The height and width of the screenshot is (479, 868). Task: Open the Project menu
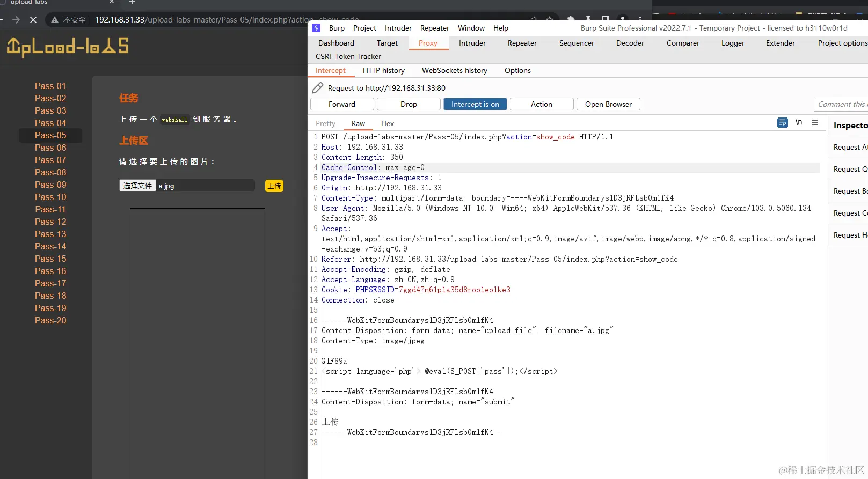pos(364,28)
